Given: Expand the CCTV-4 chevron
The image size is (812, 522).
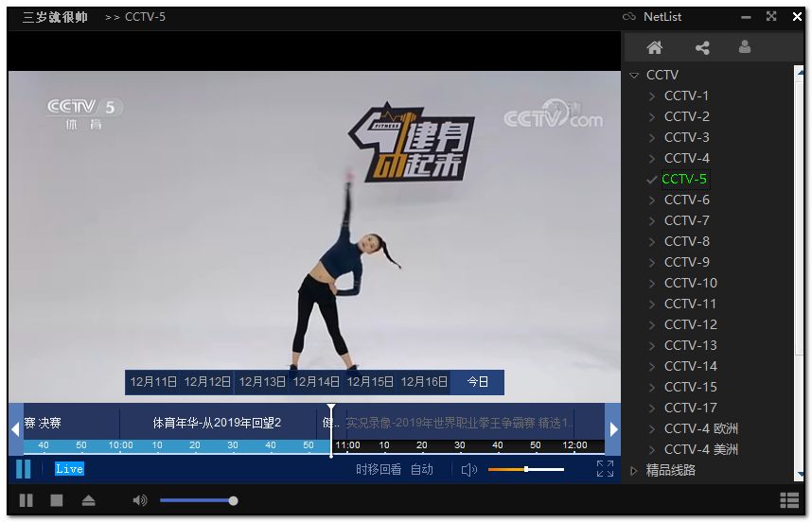Looking at the screenshot, I should point(652,158).
